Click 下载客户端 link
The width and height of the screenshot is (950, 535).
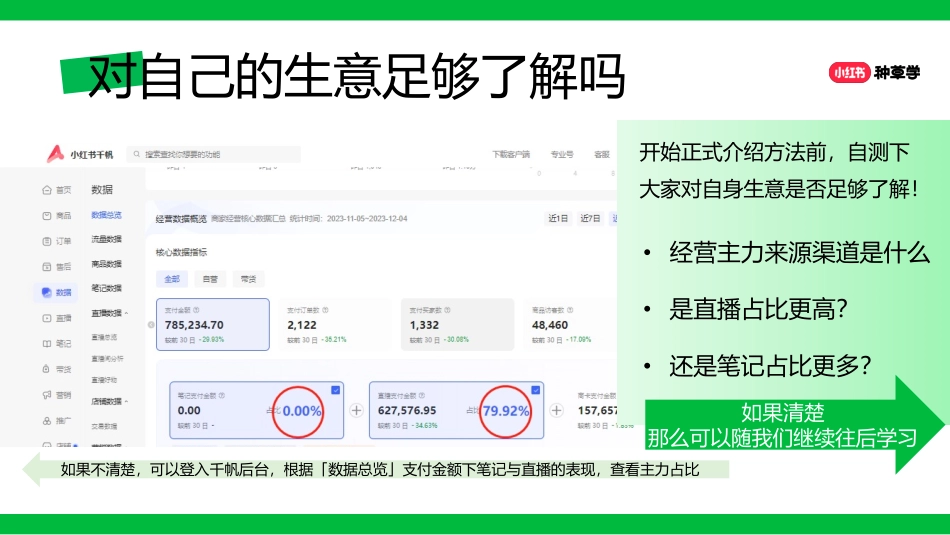click(511, 155)
